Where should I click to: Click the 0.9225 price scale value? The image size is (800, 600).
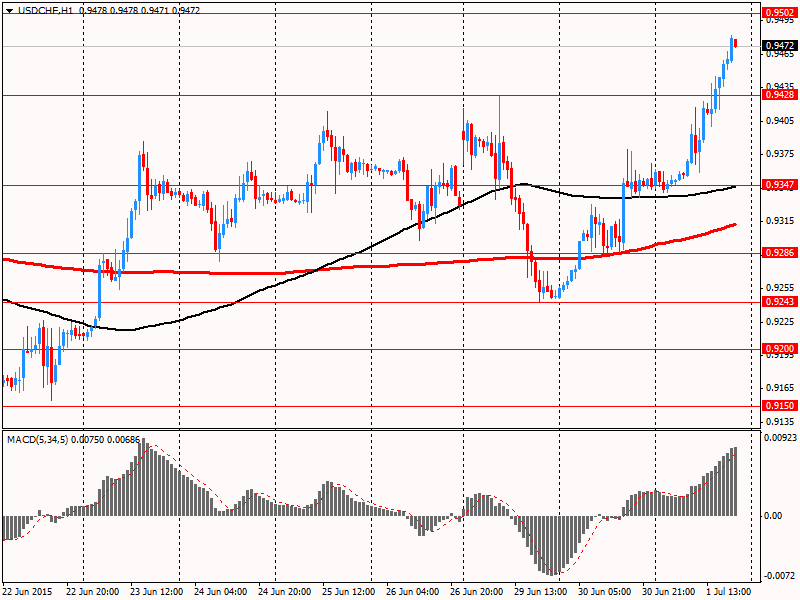click(x=780, y=321)
